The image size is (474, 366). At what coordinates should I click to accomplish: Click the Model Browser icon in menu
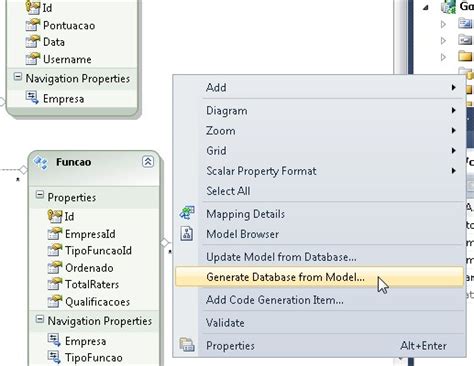187,234
